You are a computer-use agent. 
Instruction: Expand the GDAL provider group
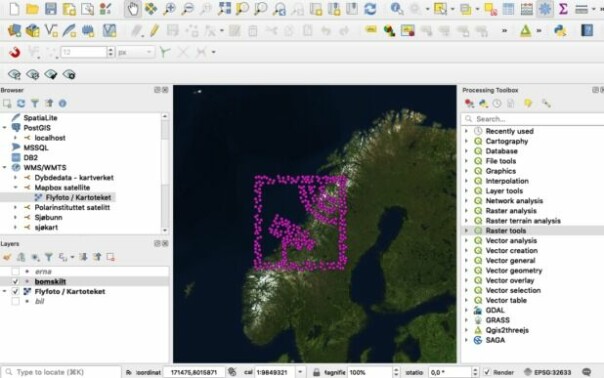[x=466, y=310]
